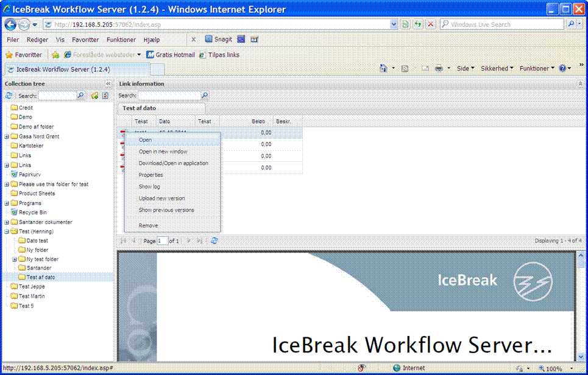Collapse the Test (Henning) folder node
588x375 pixels.
[7, 231]
